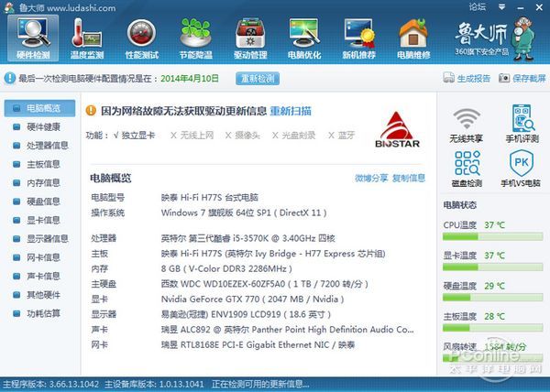Click the orange warning icon beside network error
The height and width of the screenshot is (392, 550).
[91, 111]
